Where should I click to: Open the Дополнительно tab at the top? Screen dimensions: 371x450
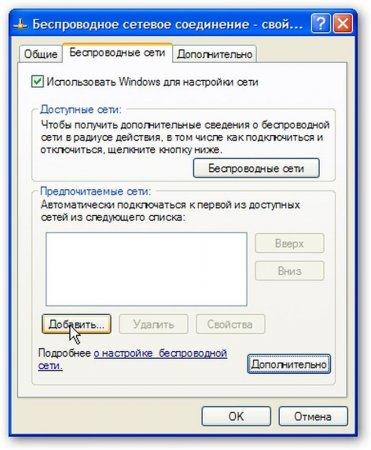point(215,54)
